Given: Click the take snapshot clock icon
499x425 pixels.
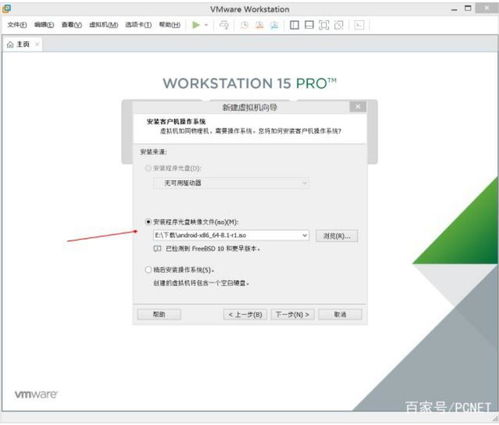Looking at the screenshot, I should click(x=244, y=25).
